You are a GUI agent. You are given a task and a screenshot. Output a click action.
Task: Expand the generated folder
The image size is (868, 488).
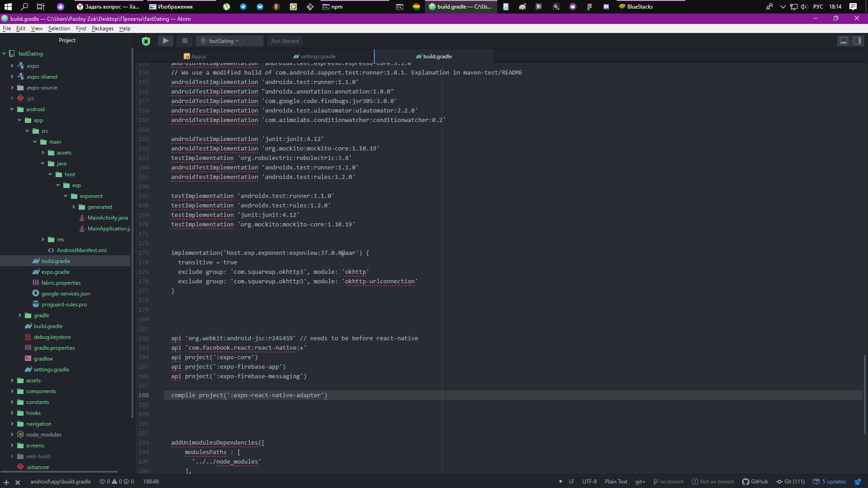tap(73, 207)
